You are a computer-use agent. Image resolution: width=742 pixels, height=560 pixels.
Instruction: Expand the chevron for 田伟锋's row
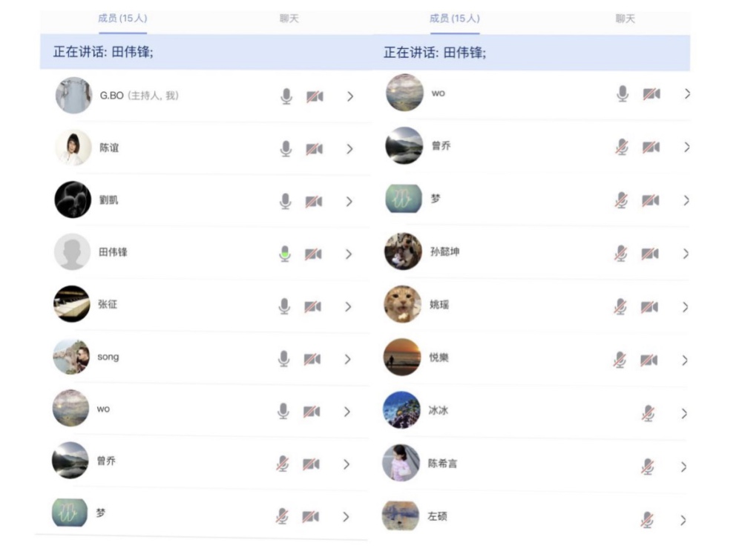point(349,254)
